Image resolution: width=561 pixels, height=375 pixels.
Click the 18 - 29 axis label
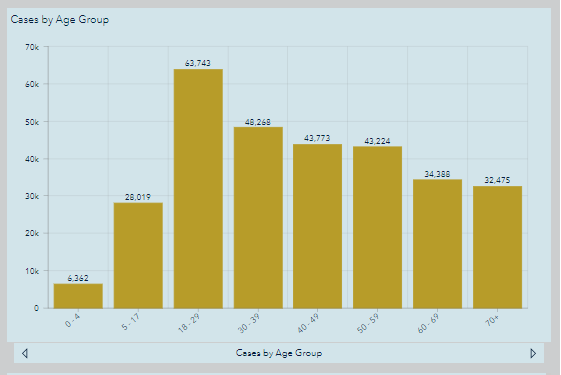(189, 322)
